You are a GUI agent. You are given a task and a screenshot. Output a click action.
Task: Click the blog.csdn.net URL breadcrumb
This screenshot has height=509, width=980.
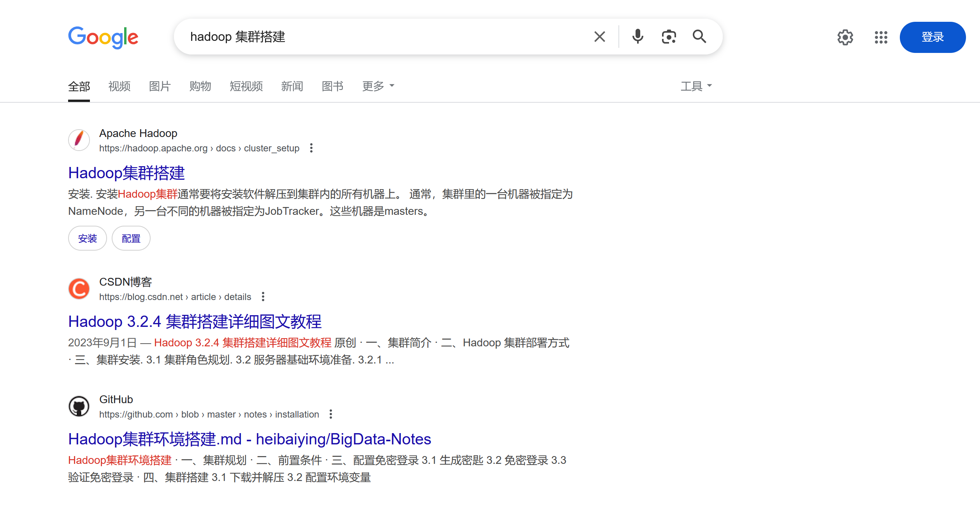pos(175,297)
